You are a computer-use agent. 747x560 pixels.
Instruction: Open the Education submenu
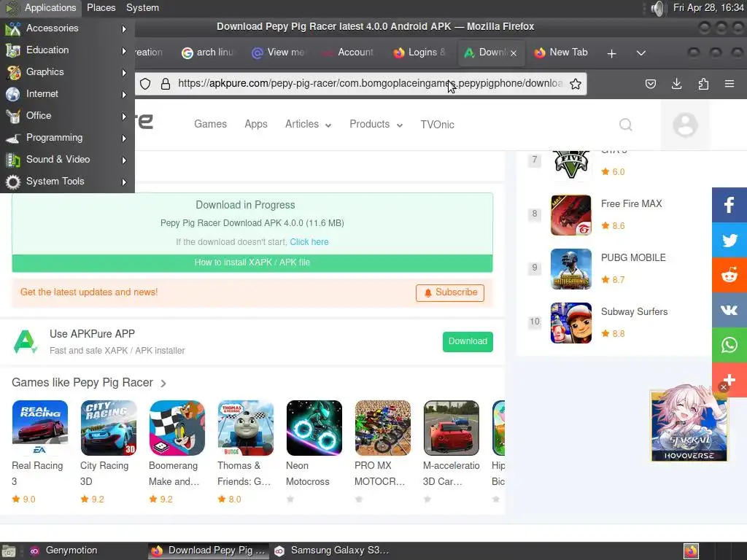[67, 50]
